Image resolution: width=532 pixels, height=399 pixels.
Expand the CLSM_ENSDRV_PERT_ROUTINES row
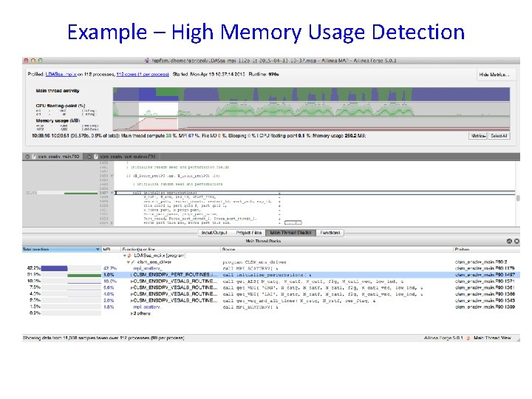[x=132, y=275]
